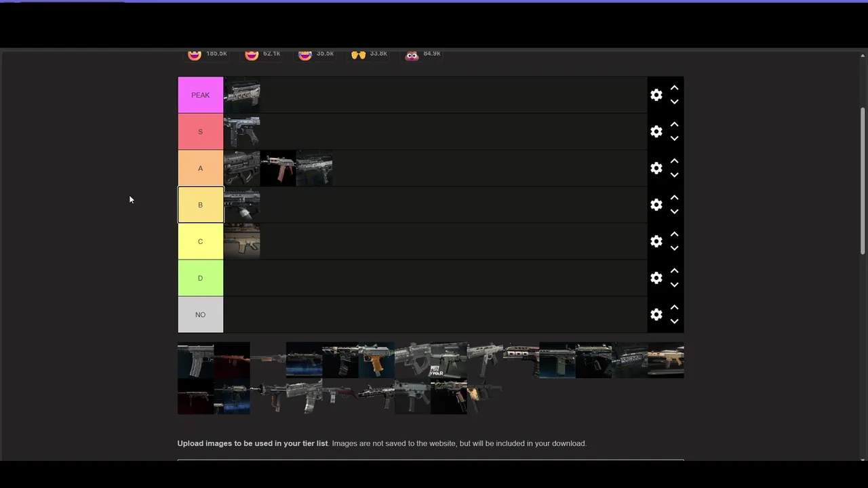Click the pink PEAK tier label
This screenshot has width=868, height=488.
pos(201,95)
